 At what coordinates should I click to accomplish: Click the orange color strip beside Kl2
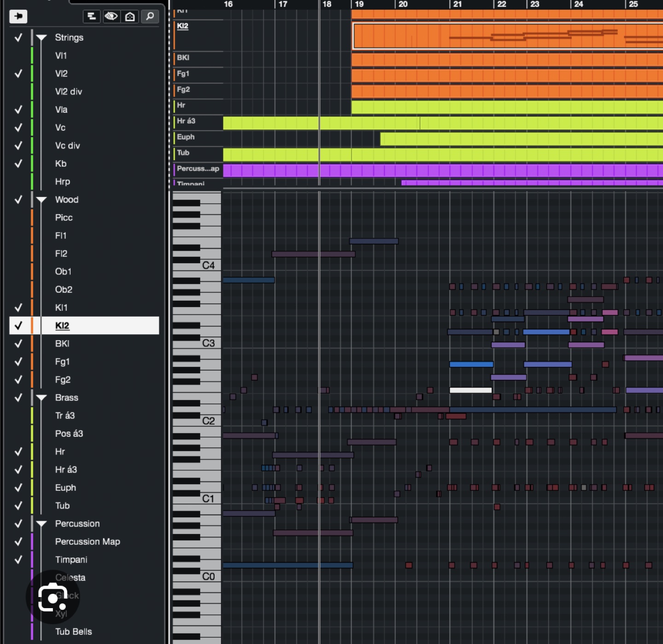[31, 325]
